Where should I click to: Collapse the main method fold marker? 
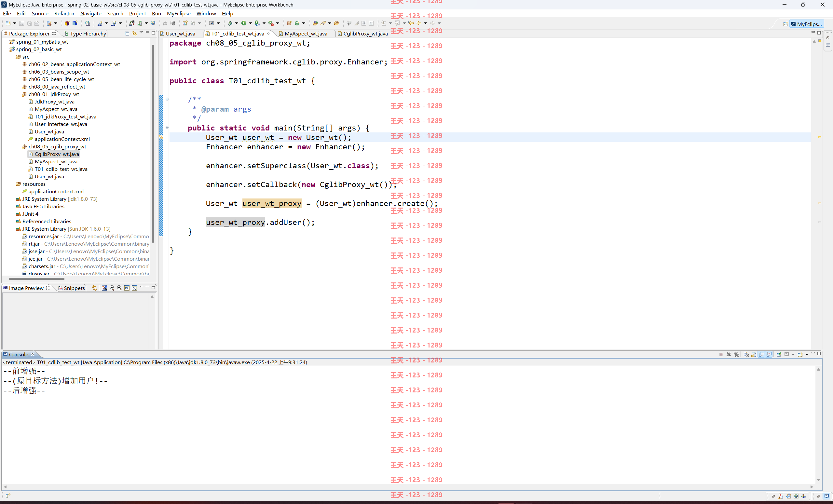pos(167,128)
